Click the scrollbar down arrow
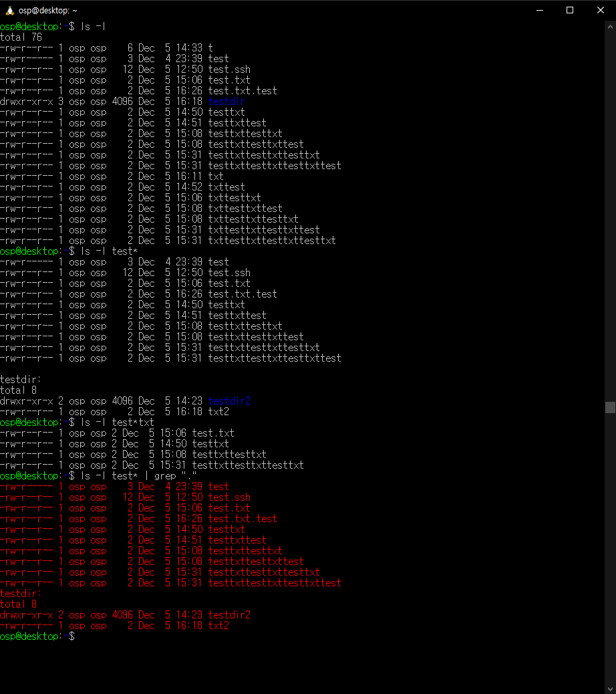 pos(610,689)
